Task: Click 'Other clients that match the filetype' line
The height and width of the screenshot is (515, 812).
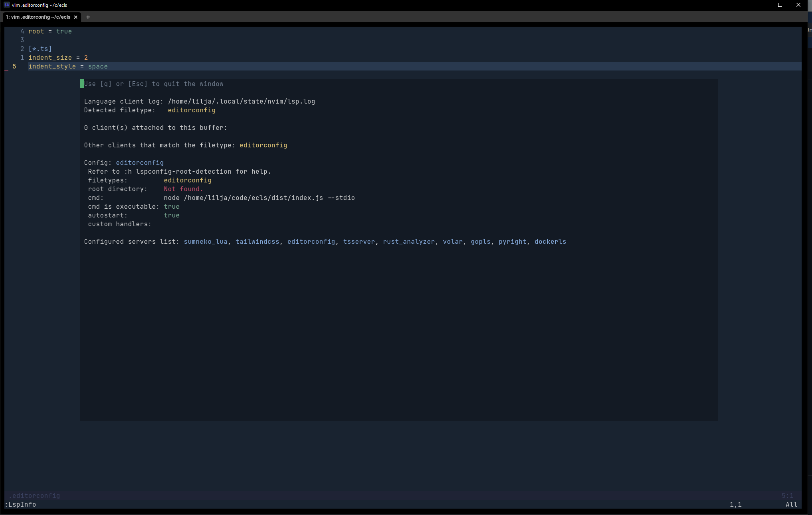Action: [x=186, y=145]
